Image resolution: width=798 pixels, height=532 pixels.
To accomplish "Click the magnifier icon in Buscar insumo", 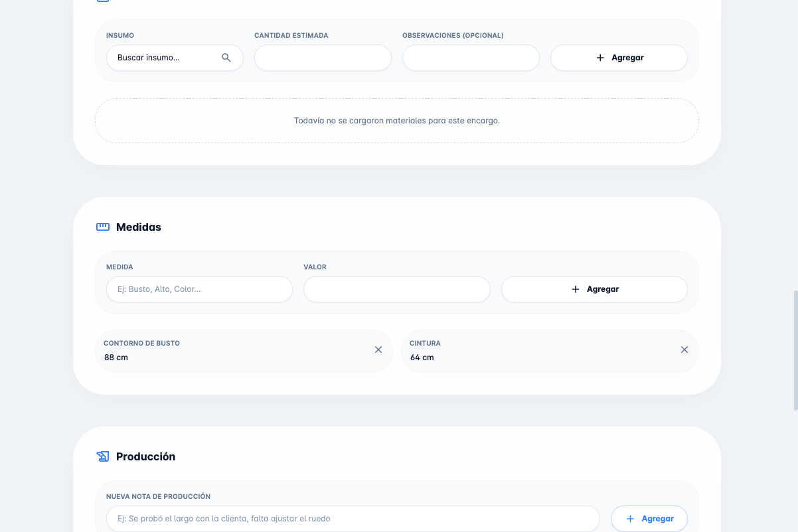I will pos(226,58).
